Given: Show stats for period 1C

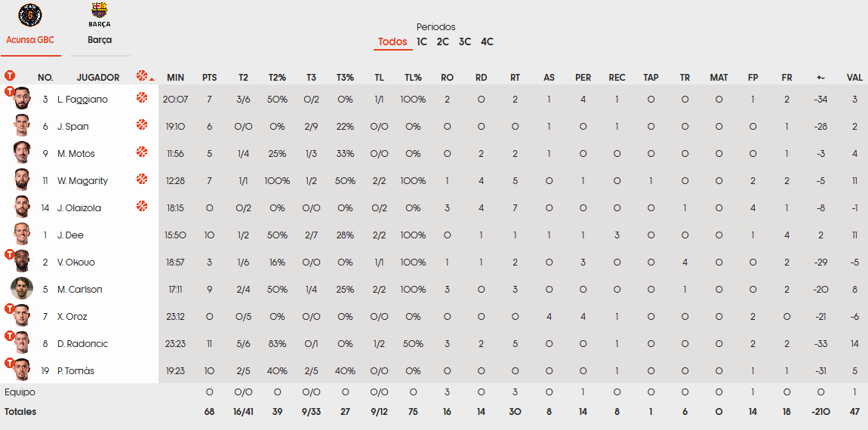Looking at the screenshot, I should tap(422, 41).
